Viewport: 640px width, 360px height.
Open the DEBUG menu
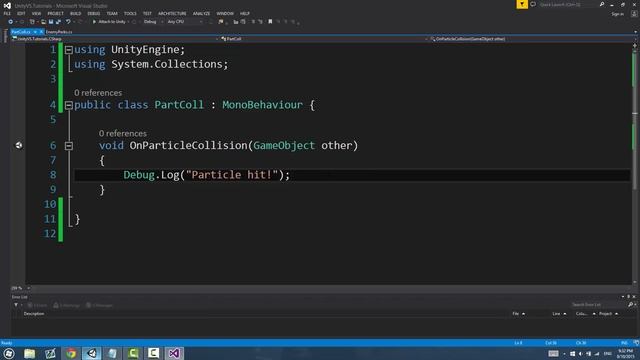coord(93,13)
